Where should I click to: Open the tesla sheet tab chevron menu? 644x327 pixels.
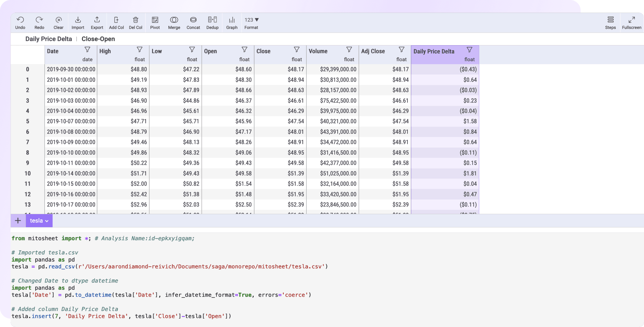click(47, 221)
